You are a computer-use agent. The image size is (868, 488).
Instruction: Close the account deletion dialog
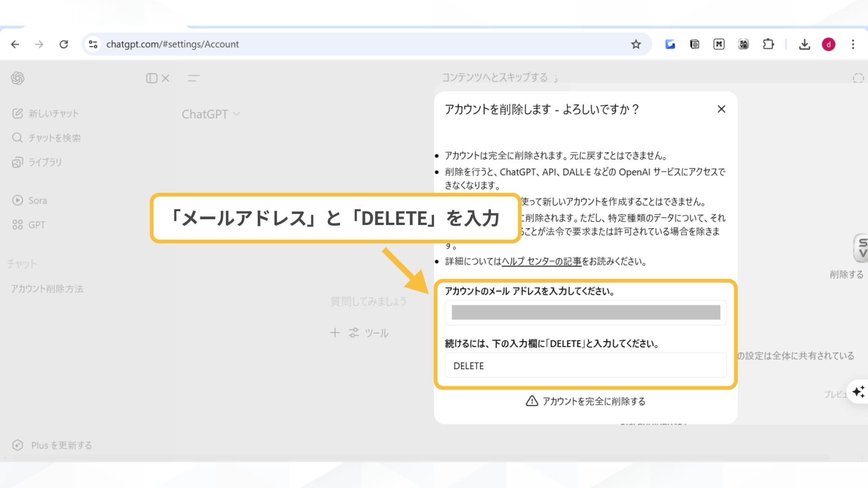coord(721,109)
